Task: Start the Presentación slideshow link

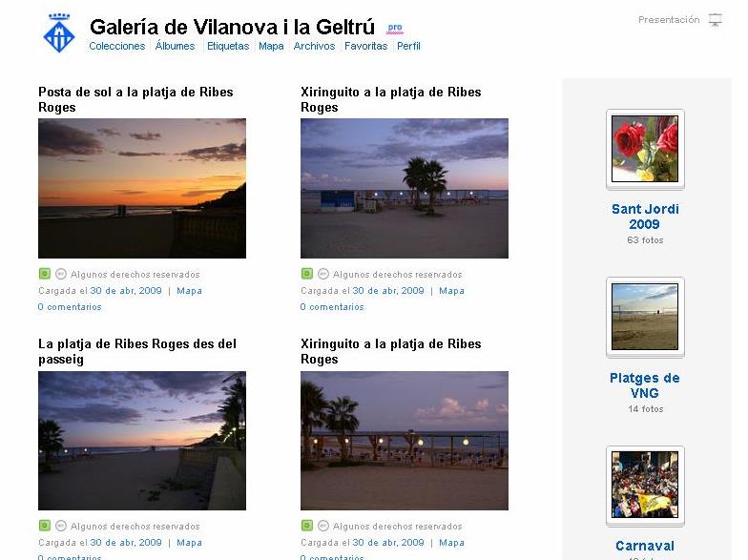Action: [x=669, y=19]
